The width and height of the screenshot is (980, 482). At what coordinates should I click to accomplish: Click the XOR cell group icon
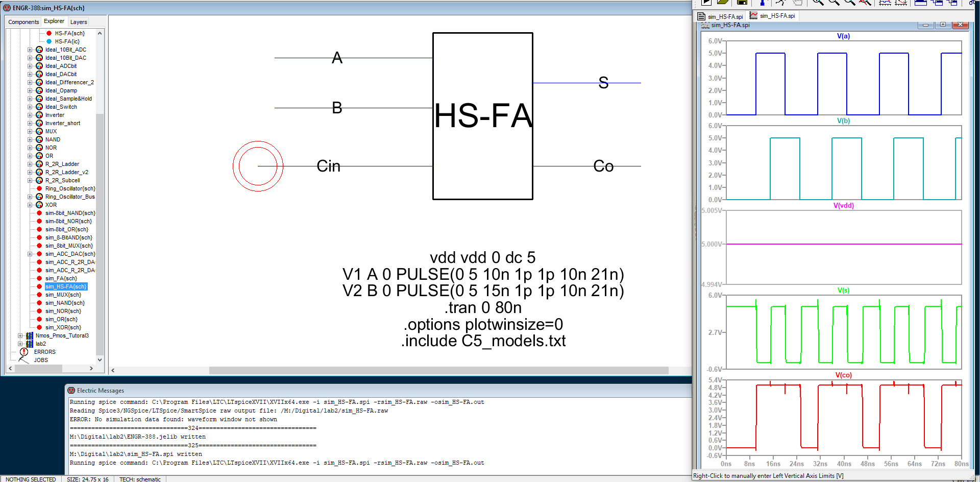[x=39, y=205]
